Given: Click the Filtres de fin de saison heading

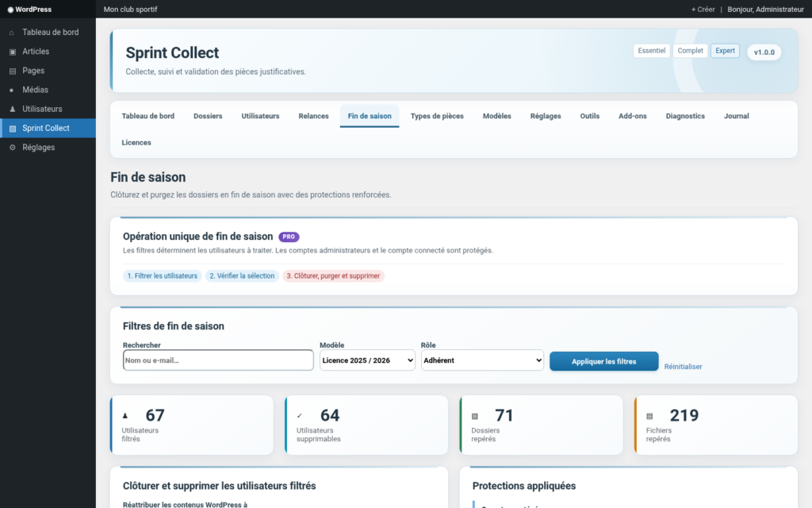Looking at the screenshot, I should [x=174, y=326].
